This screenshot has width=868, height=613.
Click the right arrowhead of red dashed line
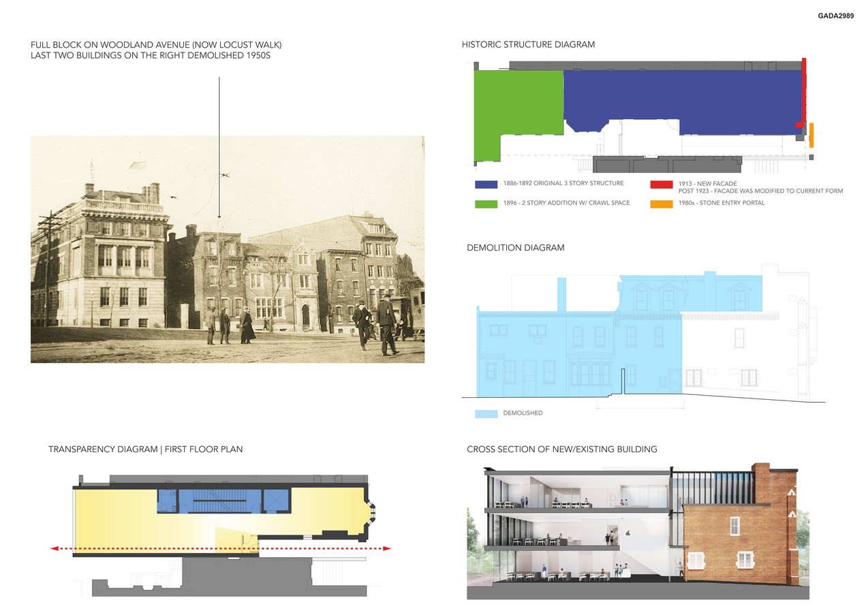(x=388, y=548)
